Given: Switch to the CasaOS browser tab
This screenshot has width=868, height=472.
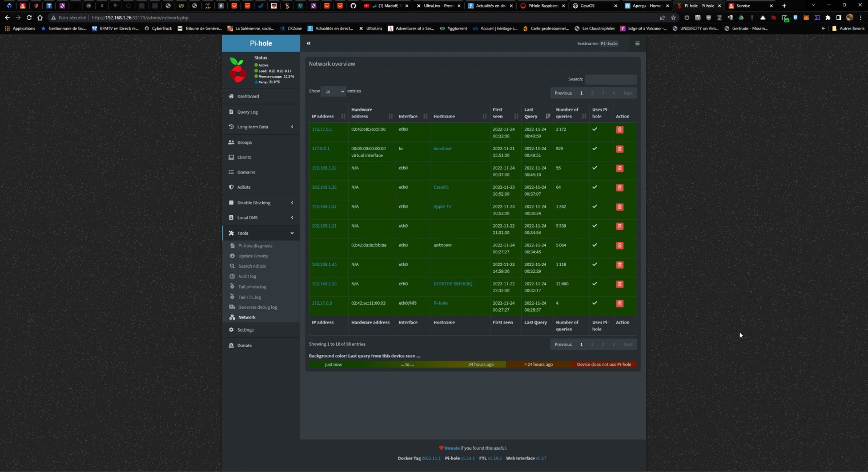Looking at the screenshot, I should [x=594, y=6].
